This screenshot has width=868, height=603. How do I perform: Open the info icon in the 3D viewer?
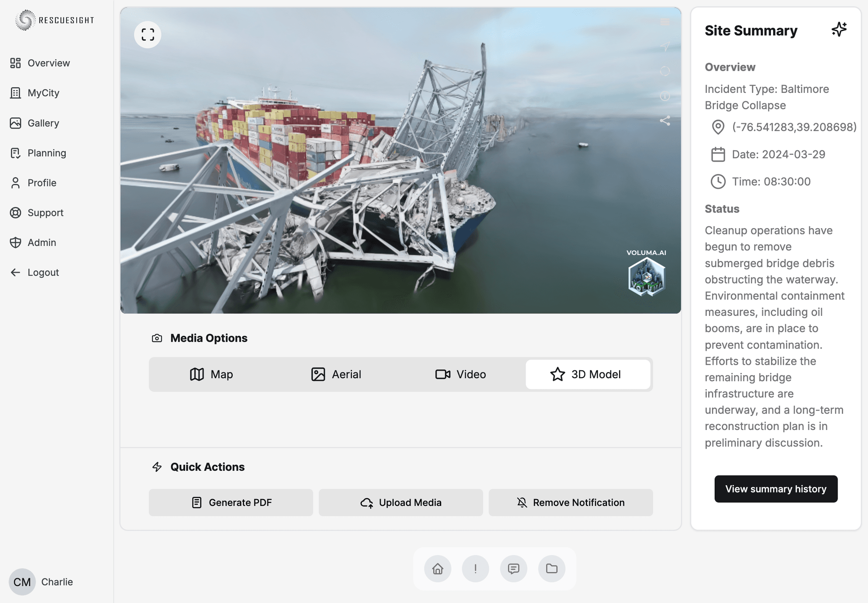[665, 96]
